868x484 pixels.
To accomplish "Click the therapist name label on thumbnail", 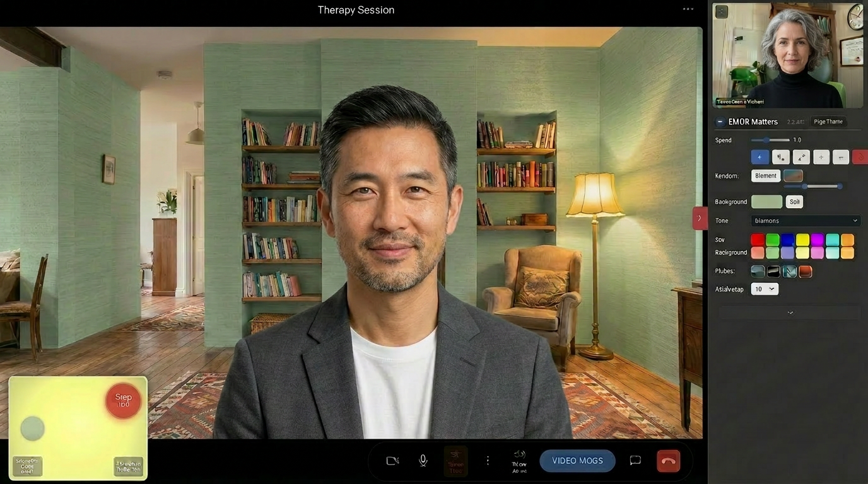I will (740, 101).
